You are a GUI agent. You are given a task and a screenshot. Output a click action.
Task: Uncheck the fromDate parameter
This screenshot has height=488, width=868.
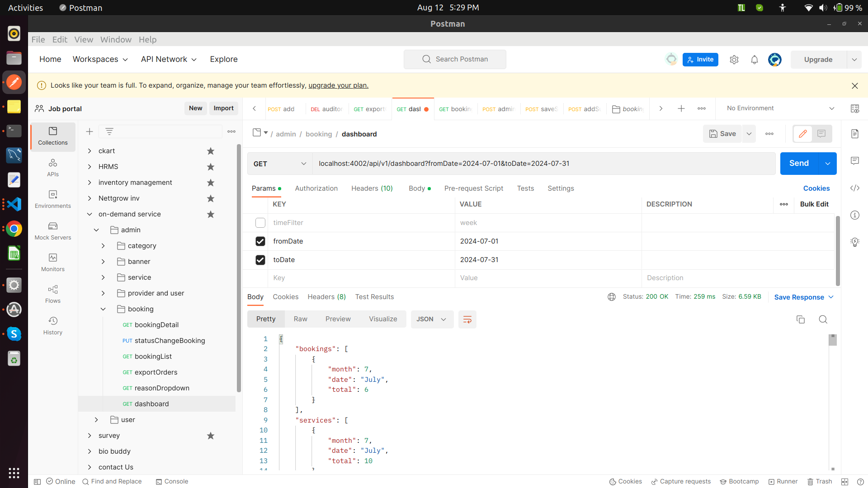click(260, 241)
